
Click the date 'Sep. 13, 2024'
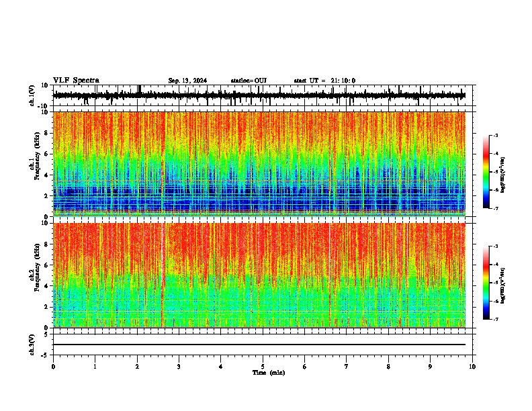coord(187,81)
